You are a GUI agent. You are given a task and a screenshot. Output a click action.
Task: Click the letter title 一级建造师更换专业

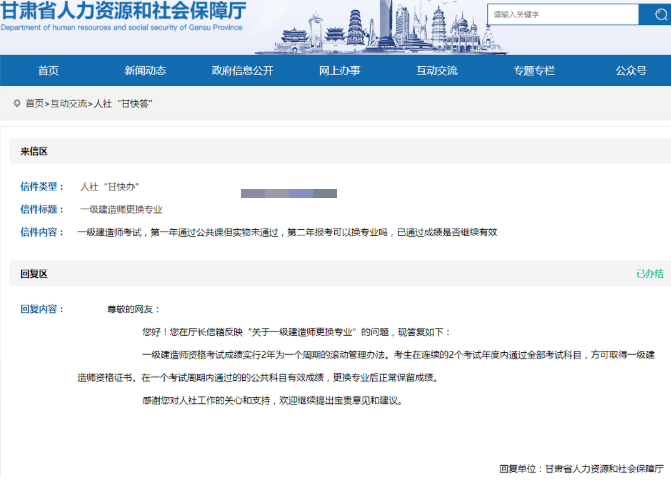click(121, 209)
